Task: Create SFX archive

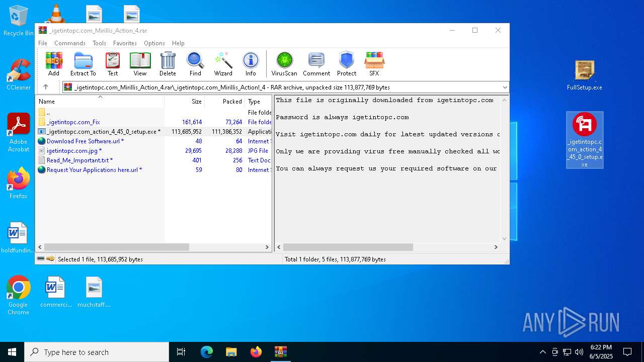Action: [374, 64]
